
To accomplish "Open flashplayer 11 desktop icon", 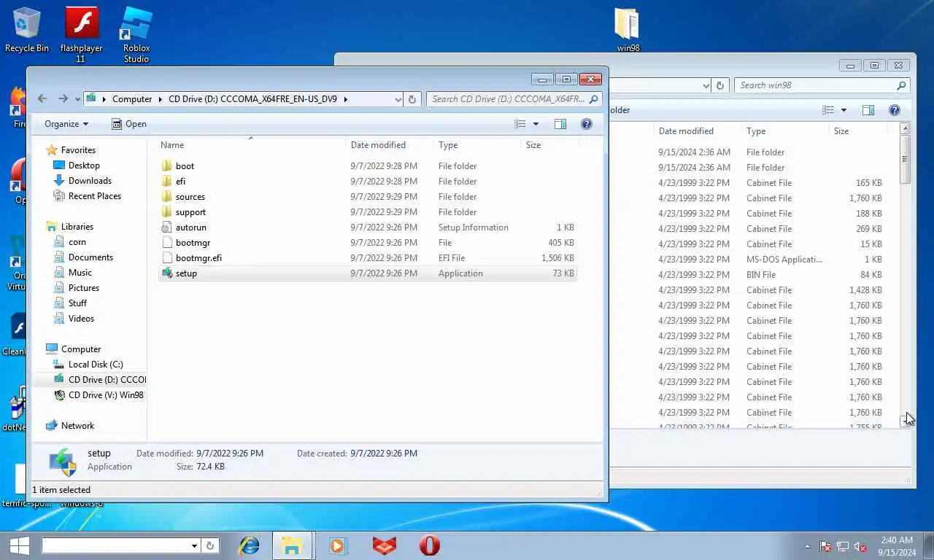I will [81, 34].
